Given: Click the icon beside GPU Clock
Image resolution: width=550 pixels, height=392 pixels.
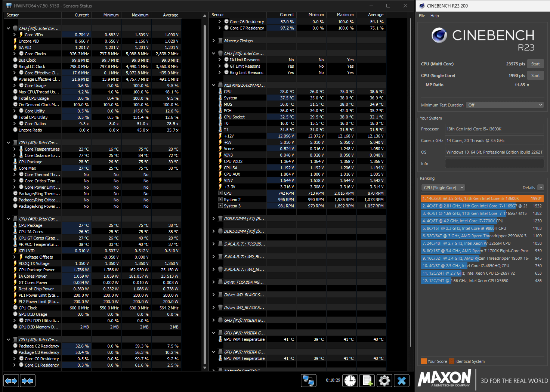Looking at the screenshot, I should 15,308.
